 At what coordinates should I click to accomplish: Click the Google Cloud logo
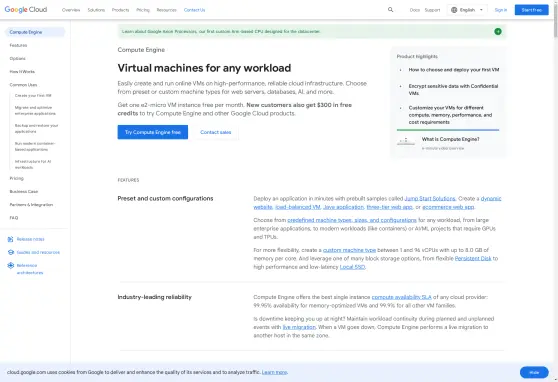(x=26, y=10)
